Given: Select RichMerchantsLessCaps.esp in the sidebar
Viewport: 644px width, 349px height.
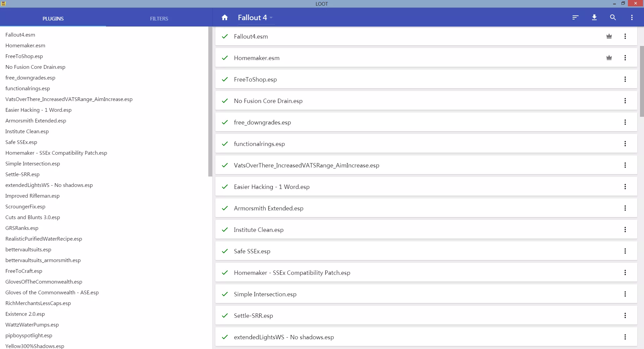Looking at the screenshot, I should coord(38,303).
